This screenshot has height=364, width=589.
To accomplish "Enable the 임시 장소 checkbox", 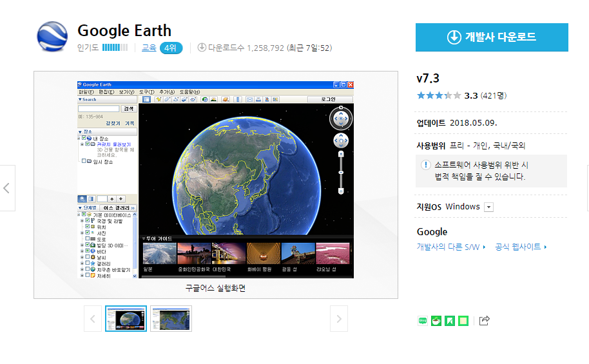I will coord(84,161).
